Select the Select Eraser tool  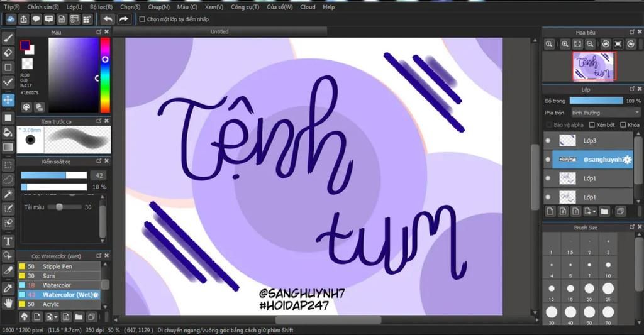[x=8, y=223]
